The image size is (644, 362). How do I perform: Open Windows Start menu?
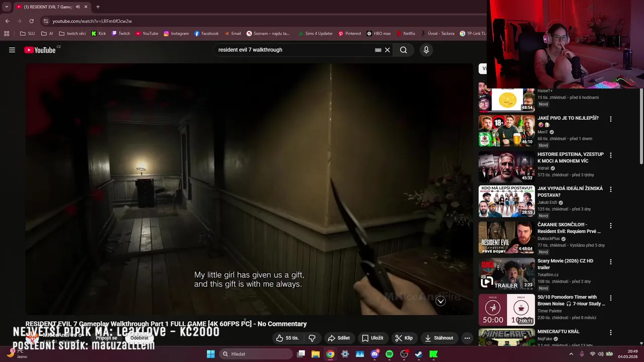tap(211, 354)
